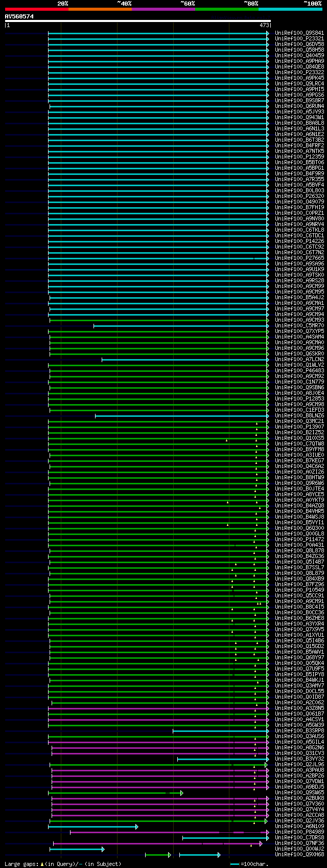This screenshot has height=868, width=327.
Task: Click UniRef100_A6N1L3 hit label
Action: [299, 128]
